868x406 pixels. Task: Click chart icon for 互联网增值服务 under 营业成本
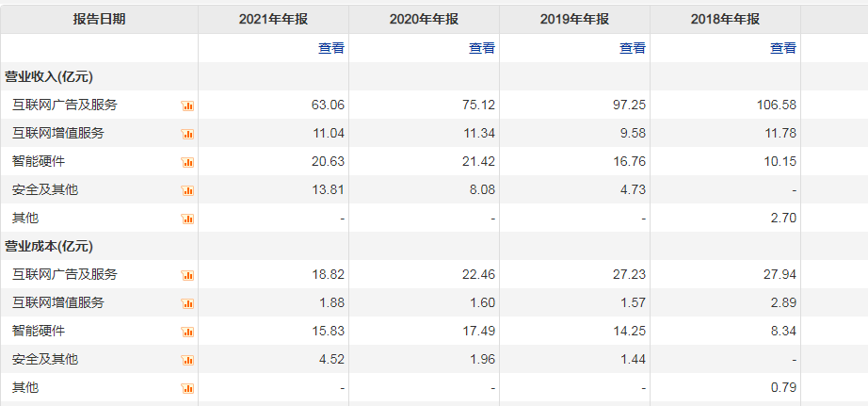187,303
